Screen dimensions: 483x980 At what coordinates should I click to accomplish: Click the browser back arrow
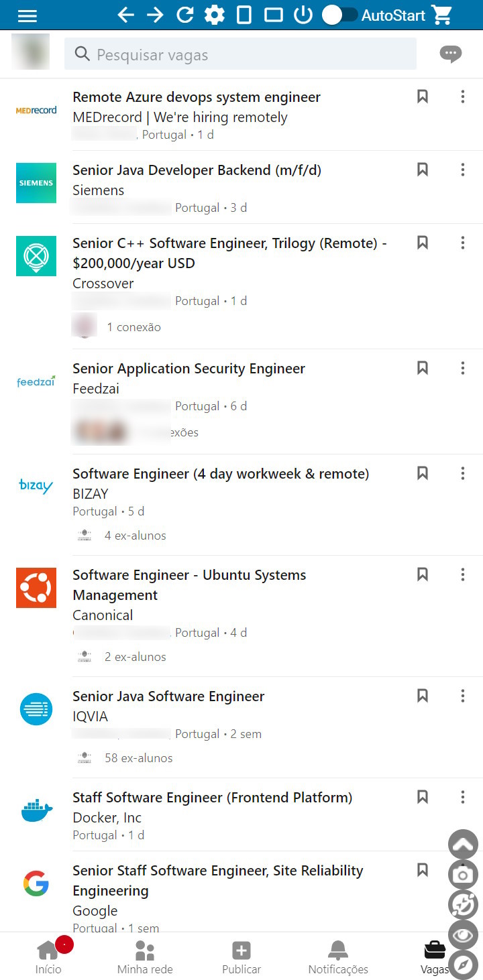pyautogui.click(x=125, y=15)
